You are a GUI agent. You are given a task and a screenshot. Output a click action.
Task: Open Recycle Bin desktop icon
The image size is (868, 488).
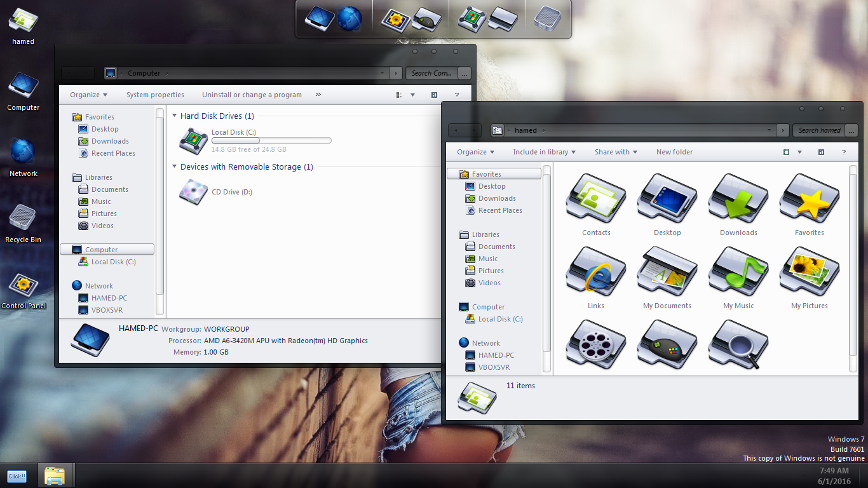pos(23,219)
